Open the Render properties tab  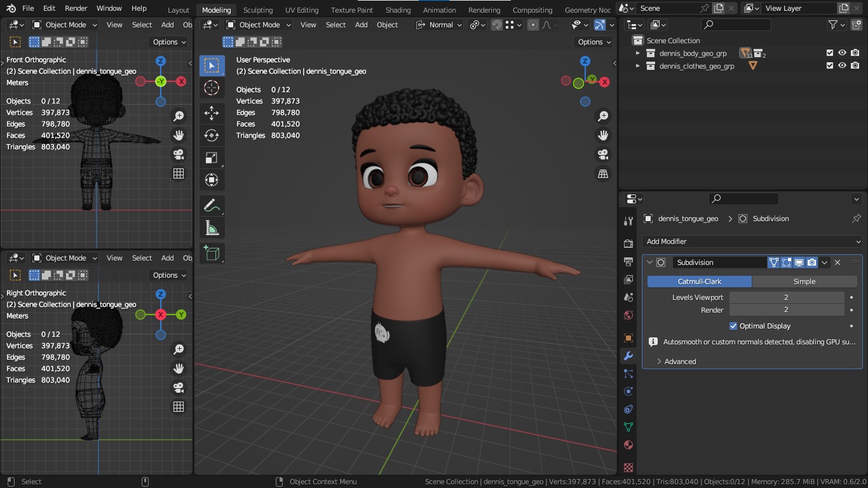[628, 244]
